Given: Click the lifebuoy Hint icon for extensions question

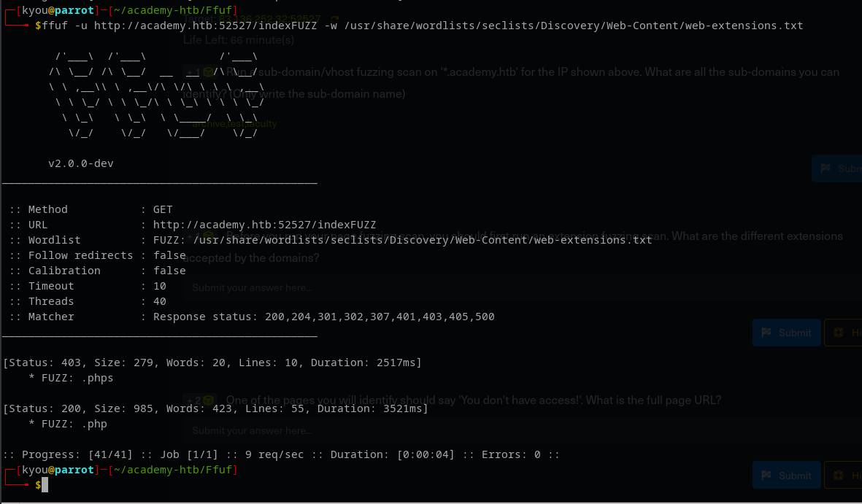Looking at the screenshot, I should pos(838,333).
